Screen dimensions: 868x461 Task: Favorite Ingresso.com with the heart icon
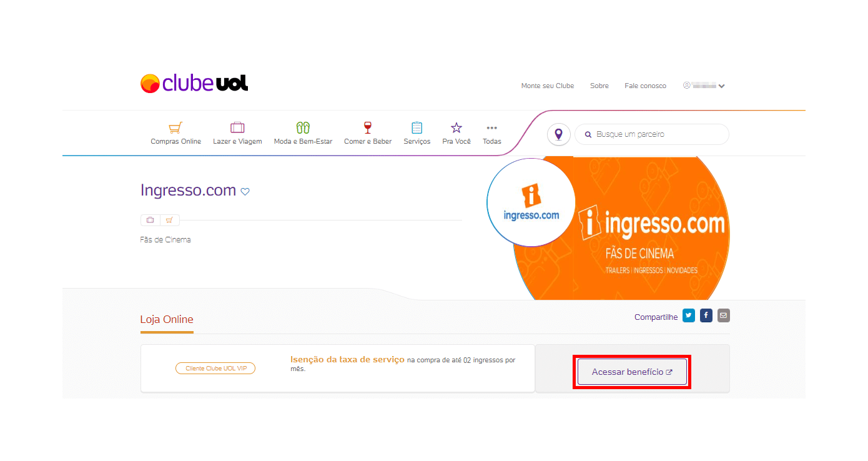(x=245, y=192)
